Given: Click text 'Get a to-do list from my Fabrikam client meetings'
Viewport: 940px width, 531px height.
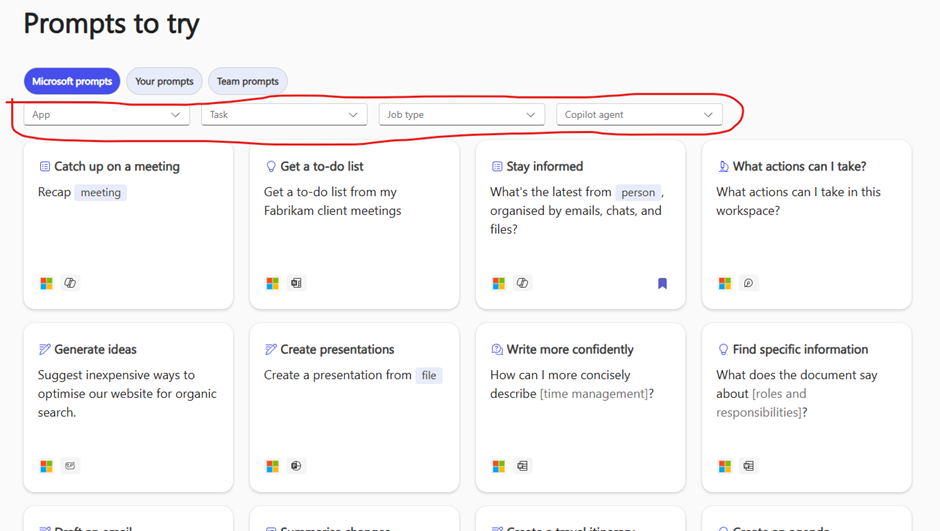Looking at the screenshot, I should (333, 201).
